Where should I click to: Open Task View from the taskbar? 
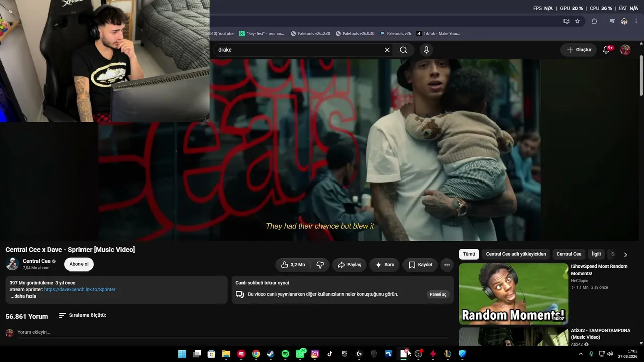click(197, 354)
